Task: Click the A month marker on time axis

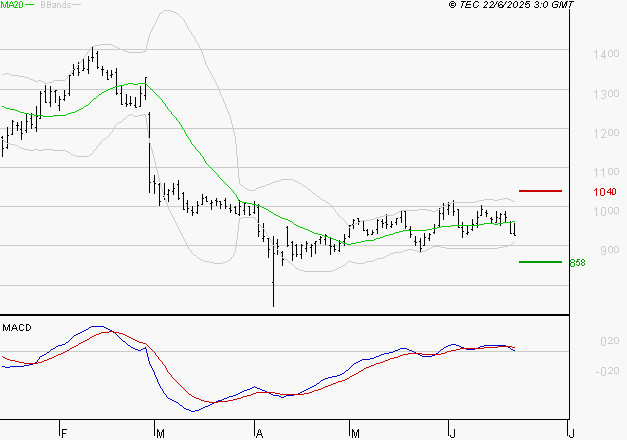Action: [x=259, y=434]
